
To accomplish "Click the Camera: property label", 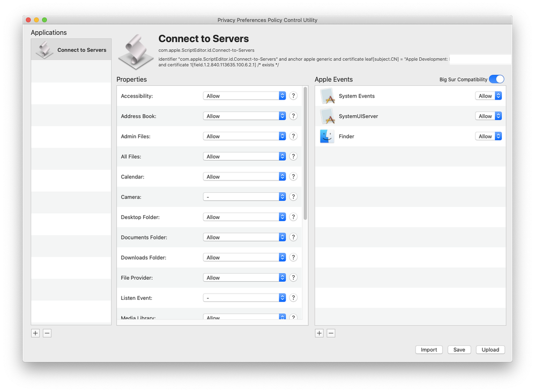I will coord(131,197).
